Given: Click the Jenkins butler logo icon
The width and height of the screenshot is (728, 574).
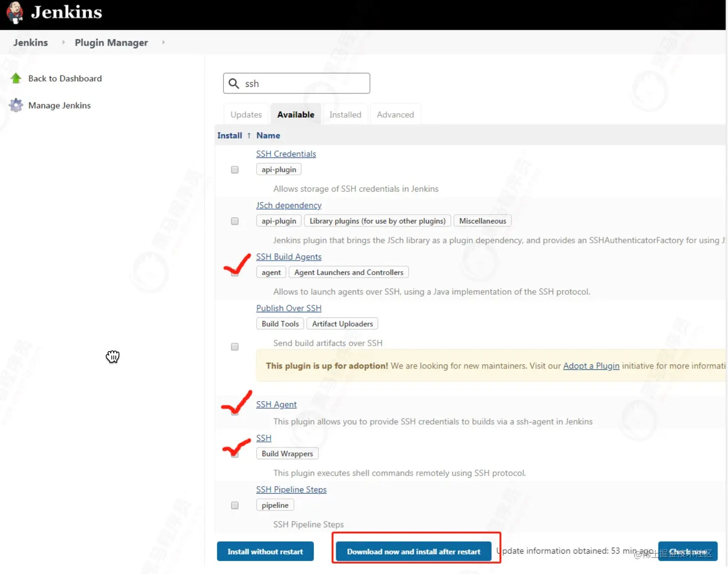Looking at the screenshot, I should coord(15,12).
